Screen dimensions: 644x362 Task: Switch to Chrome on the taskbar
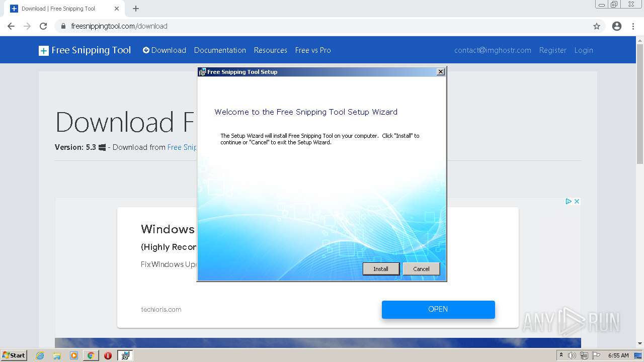(x=91, y=355)
